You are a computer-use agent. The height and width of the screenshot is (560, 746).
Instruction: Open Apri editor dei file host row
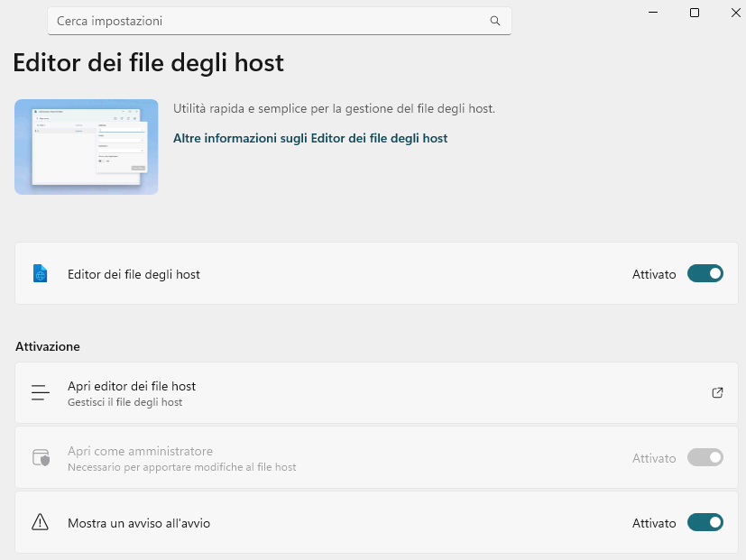[376, 393]
